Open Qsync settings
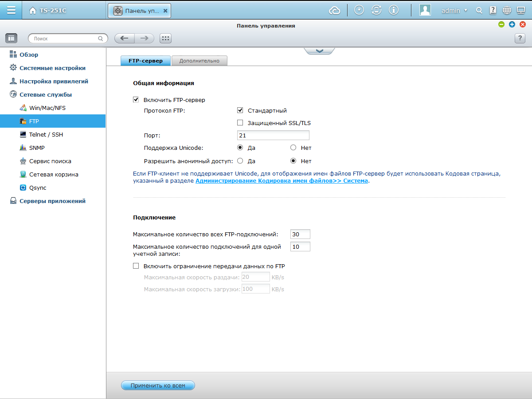532x399 pixels. (x=38, y=188)
